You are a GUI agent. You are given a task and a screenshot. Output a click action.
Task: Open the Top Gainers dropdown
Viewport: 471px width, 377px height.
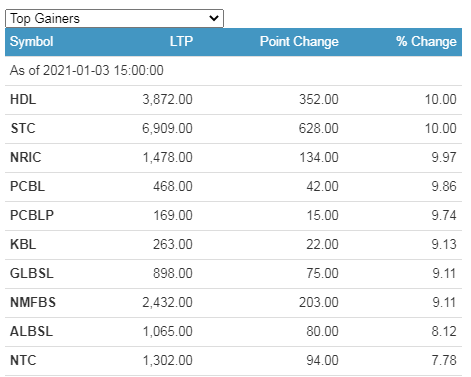click(114, 18)
